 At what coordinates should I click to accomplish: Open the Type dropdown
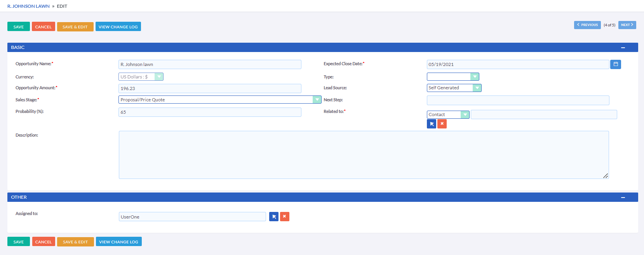coord(453,77)
